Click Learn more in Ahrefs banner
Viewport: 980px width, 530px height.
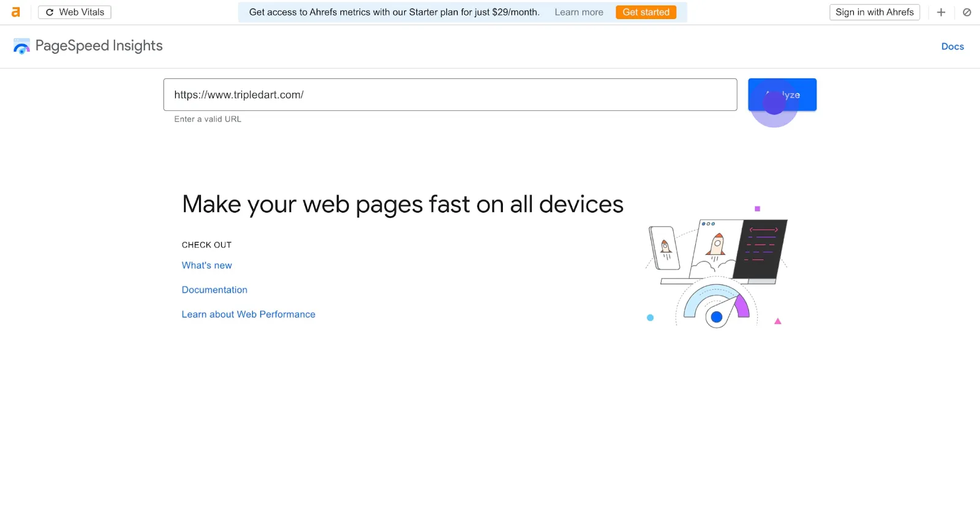pyautogui.click(x=579, y=12)
